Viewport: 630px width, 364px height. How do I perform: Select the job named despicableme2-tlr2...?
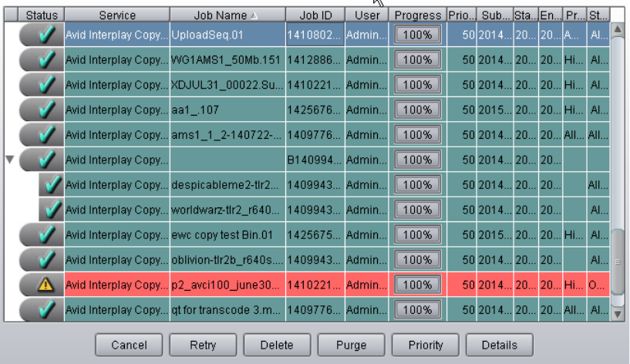[227, 185]
